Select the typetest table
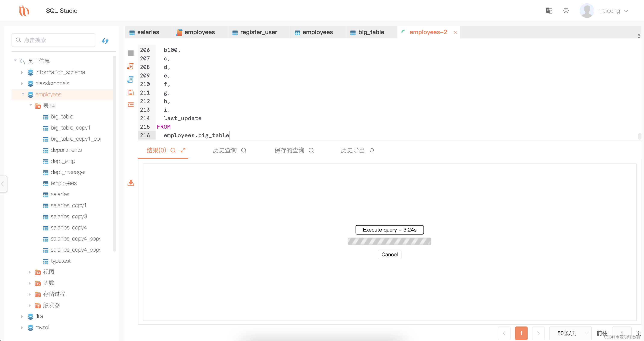The image size is (644, 341). point(60,261)
